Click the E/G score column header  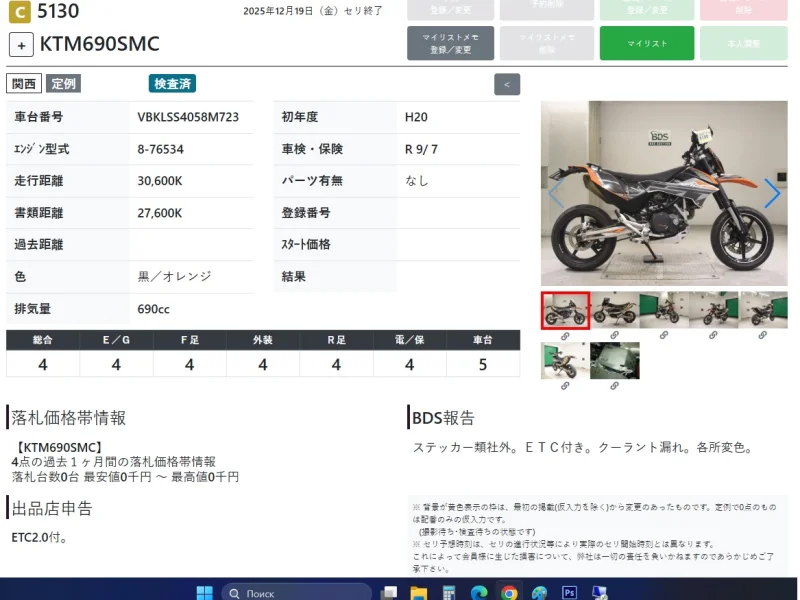click(x=116, y=340)
